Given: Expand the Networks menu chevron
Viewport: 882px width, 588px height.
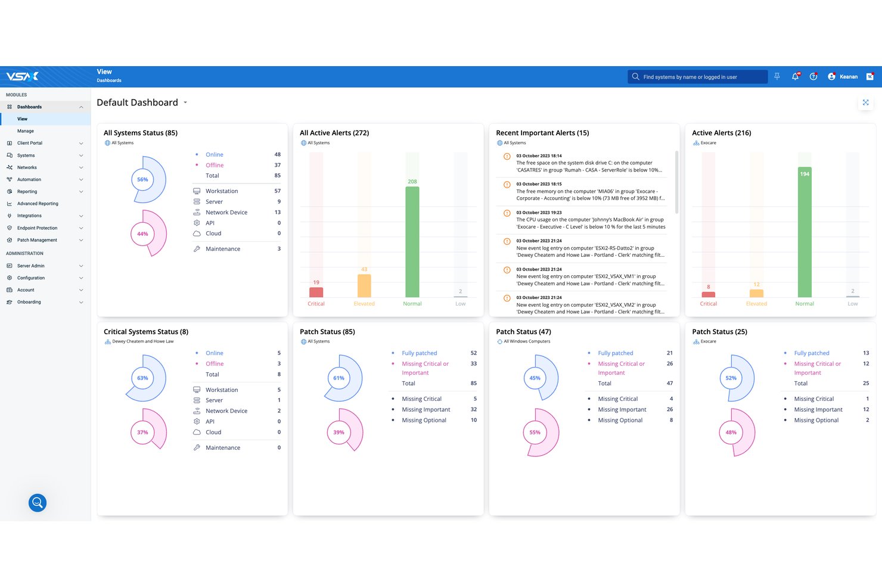Looking at the screenshot, I should 81,167.
